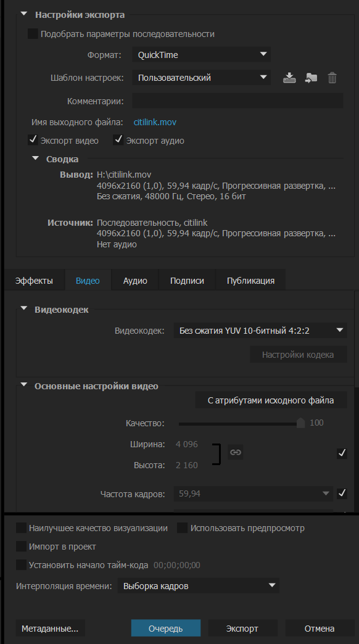
Task: Open the Интерполяция времени dropdown
Action: 199,585
